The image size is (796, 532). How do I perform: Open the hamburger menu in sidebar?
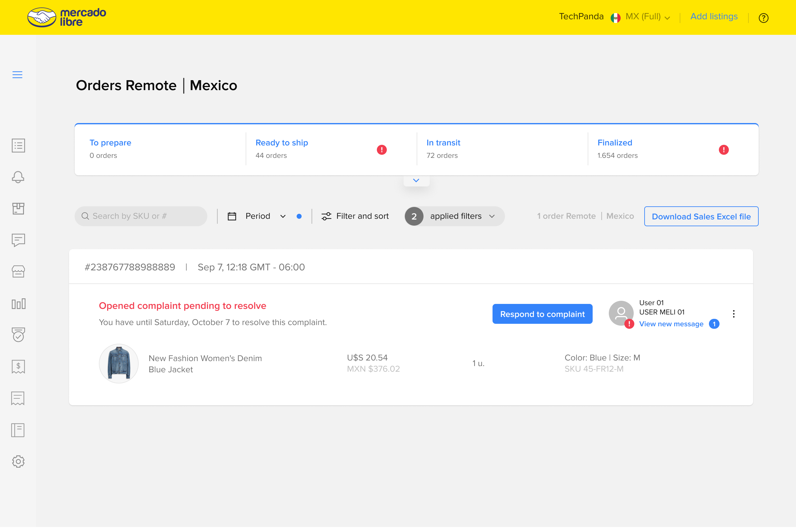[17, 75]
